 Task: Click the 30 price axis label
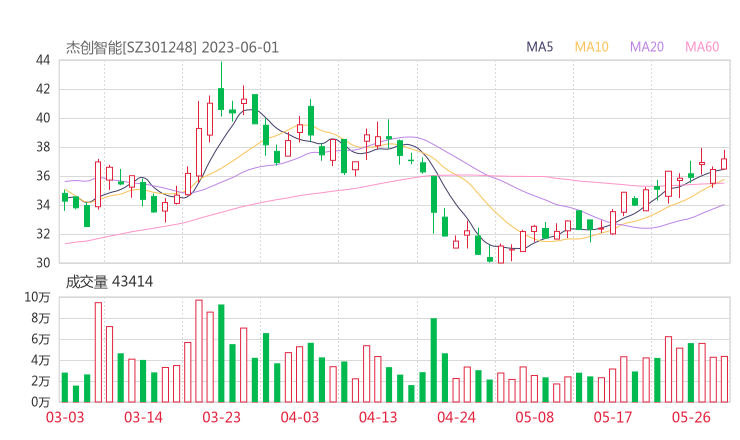pos(43,263)
